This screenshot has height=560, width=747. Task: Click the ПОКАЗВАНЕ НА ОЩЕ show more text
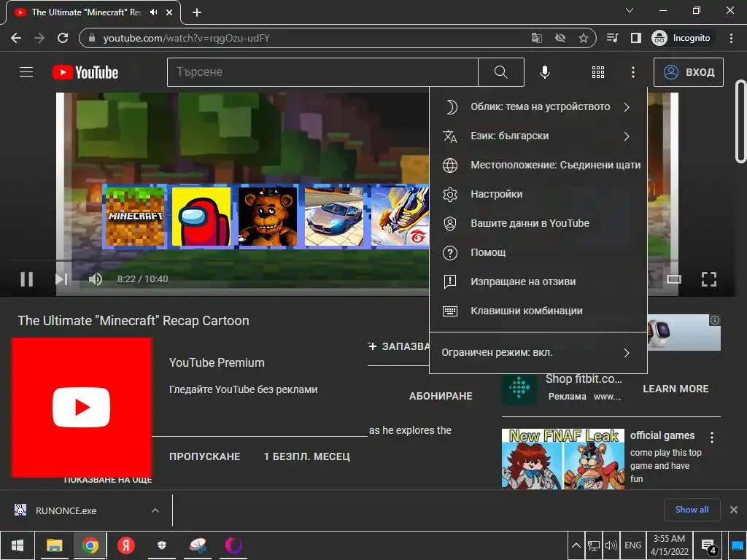[108, 481]
